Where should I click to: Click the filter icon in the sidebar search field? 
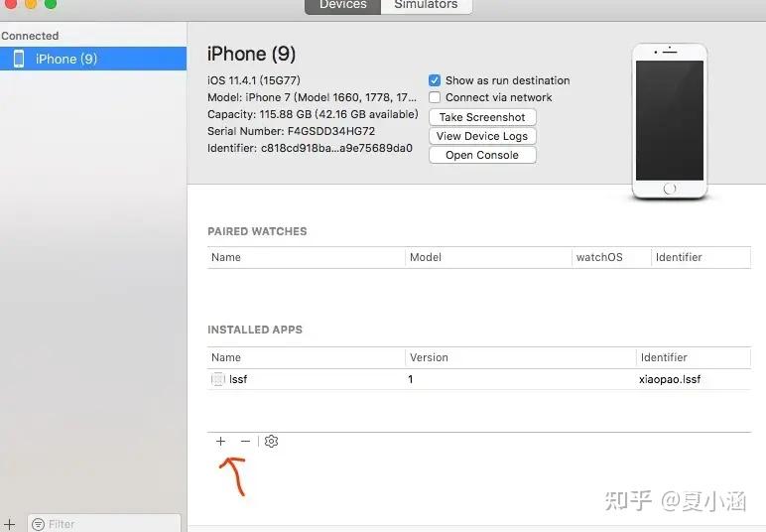[38, 524]
